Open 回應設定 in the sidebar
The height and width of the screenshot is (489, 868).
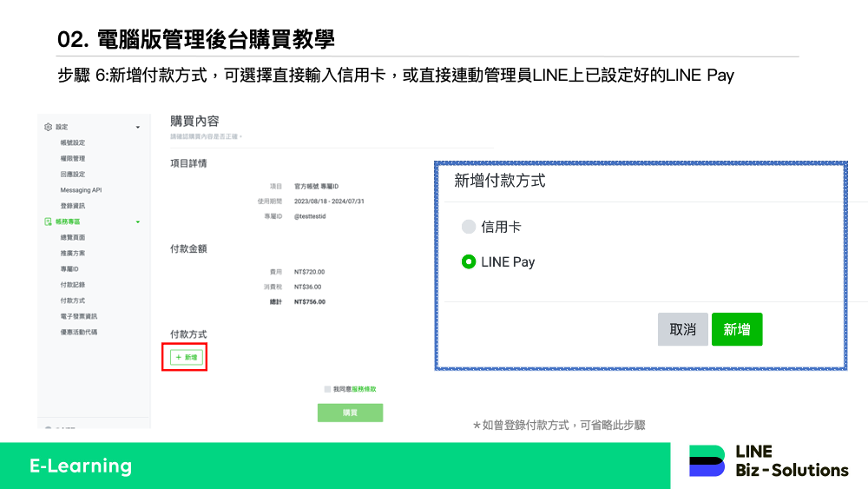click(73, 175)
